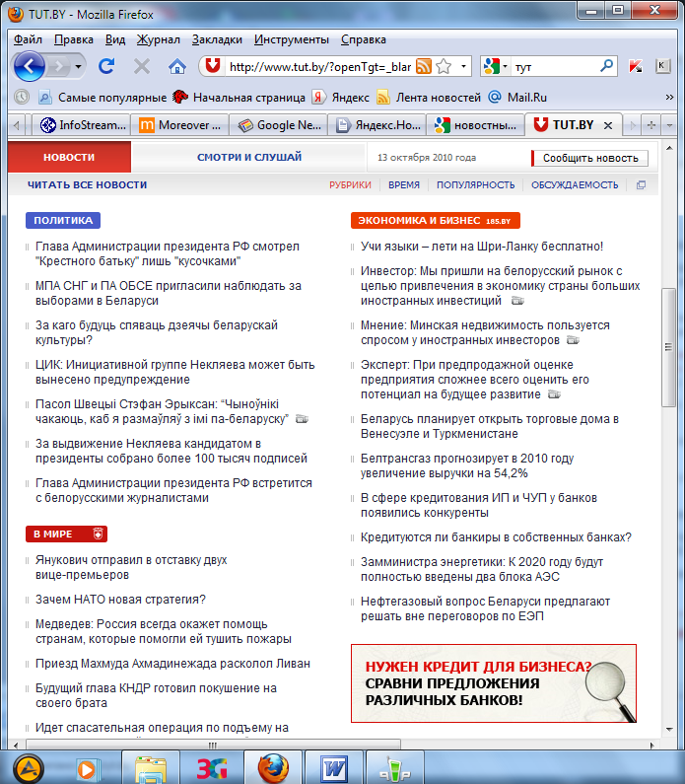
Task: Open search engine selector dropdown
Action: (x=506, y=66)
